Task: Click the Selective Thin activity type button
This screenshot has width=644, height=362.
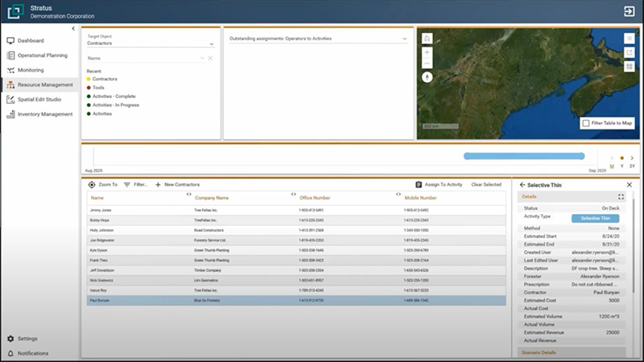Action: 595,218
